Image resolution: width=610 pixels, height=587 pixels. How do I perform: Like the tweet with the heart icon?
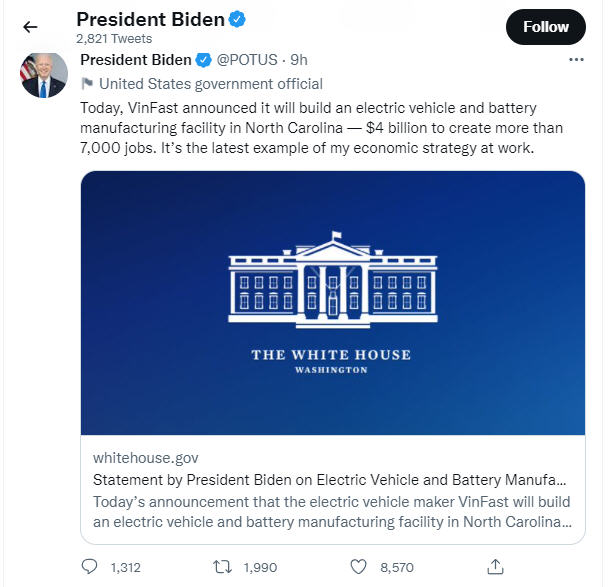tap(360, 567)
